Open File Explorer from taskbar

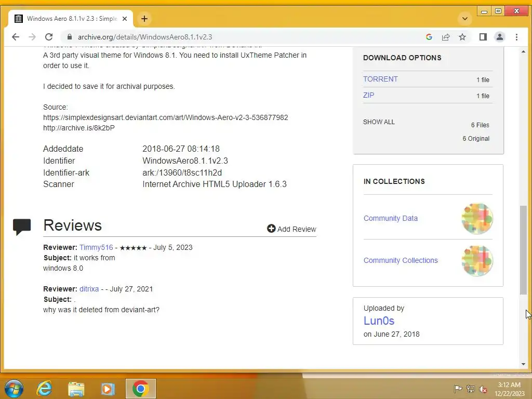[x=76, y=389]
